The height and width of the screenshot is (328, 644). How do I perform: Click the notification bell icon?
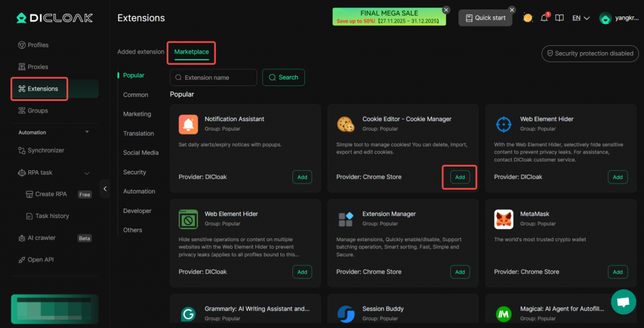pos(544,18)
